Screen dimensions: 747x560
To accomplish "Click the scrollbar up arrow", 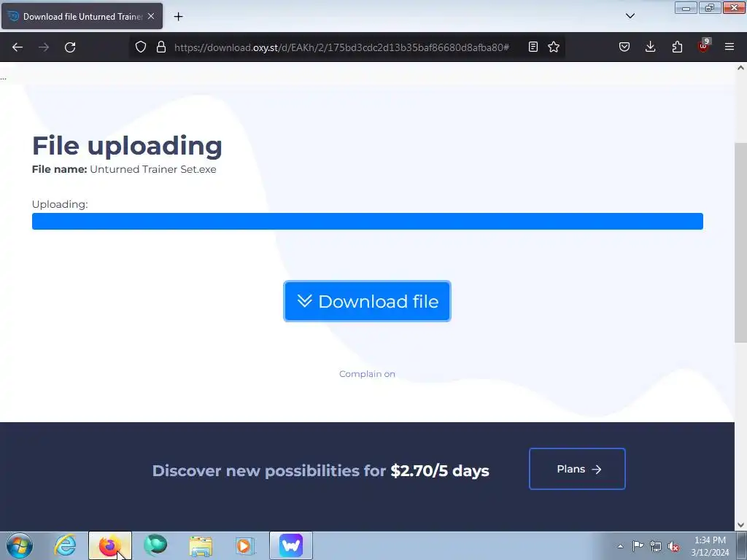I will [x=740, y=68].
